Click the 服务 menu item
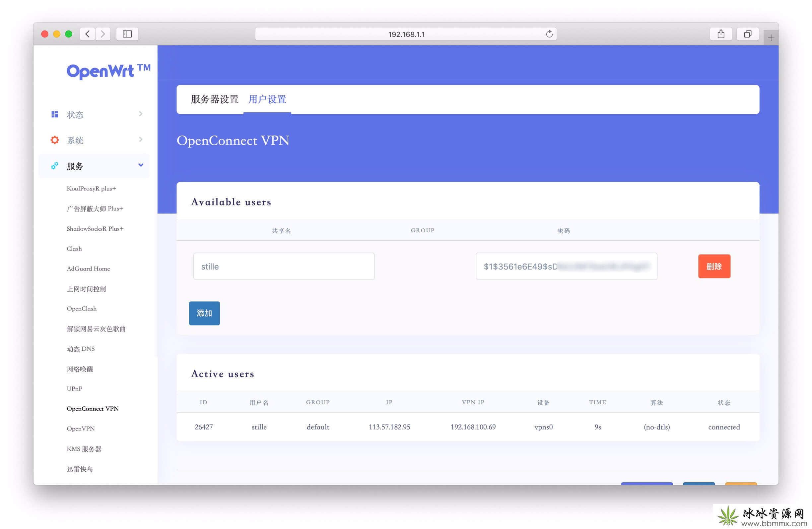Viewport: 812px width, 529px height. 95,166
